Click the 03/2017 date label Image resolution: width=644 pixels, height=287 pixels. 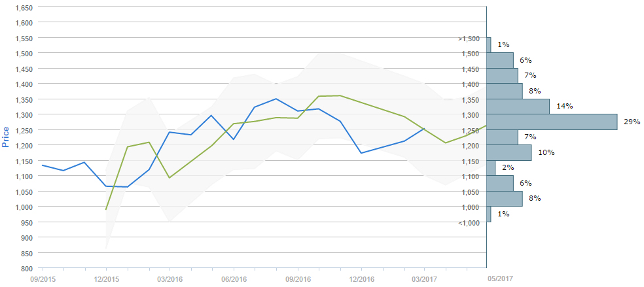pos(424,278)
